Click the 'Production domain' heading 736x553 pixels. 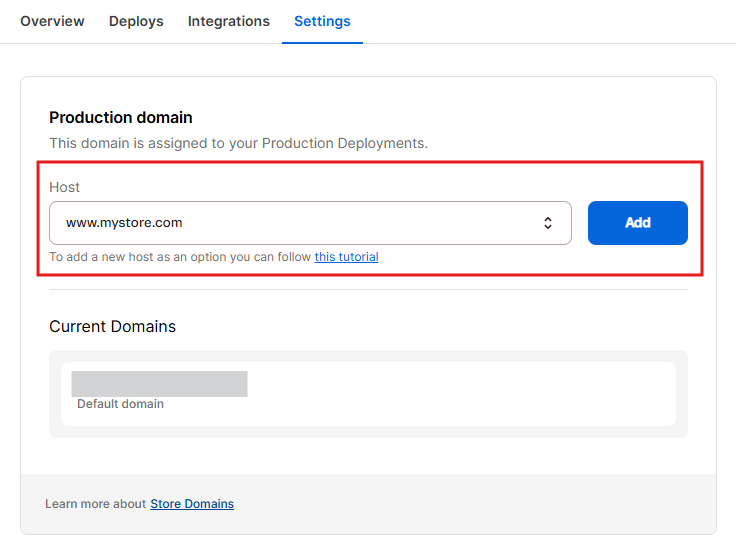(x=121, y=117)
